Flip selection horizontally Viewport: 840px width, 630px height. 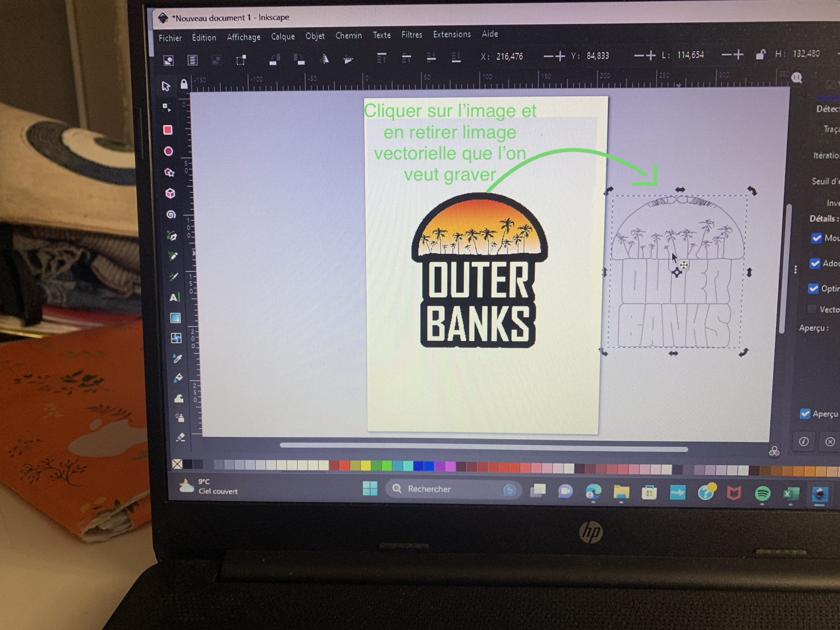point(324,59)
